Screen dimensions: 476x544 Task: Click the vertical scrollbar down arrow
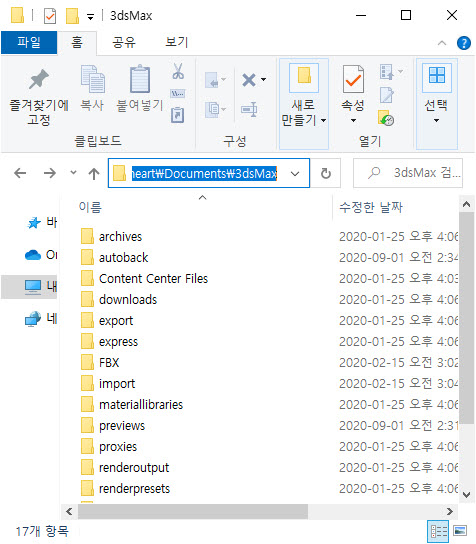tap(466, 494)
